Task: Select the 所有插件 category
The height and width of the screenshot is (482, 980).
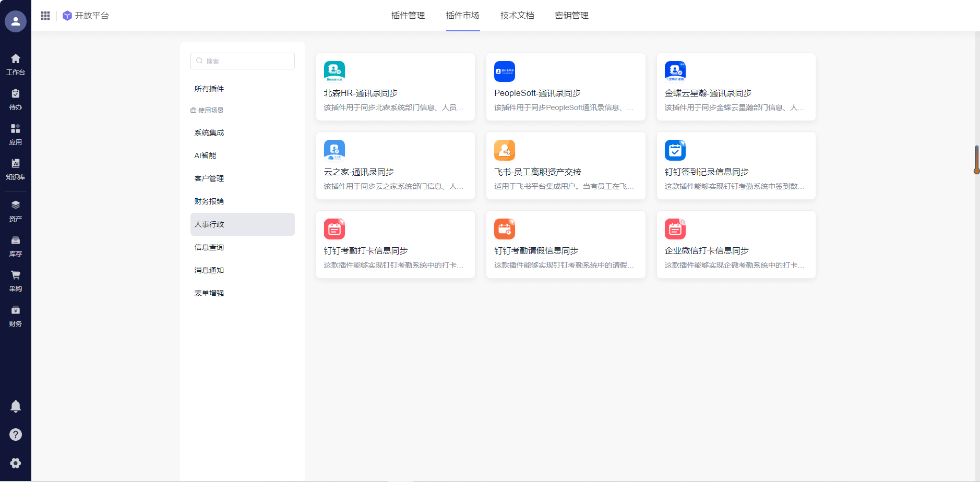Action: [x=209, y=89]
